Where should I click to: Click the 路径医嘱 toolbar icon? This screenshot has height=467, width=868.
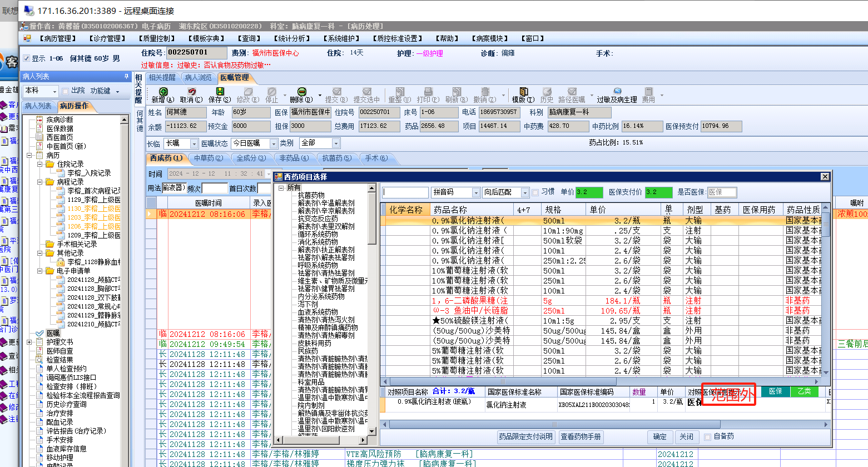(572, 92)
